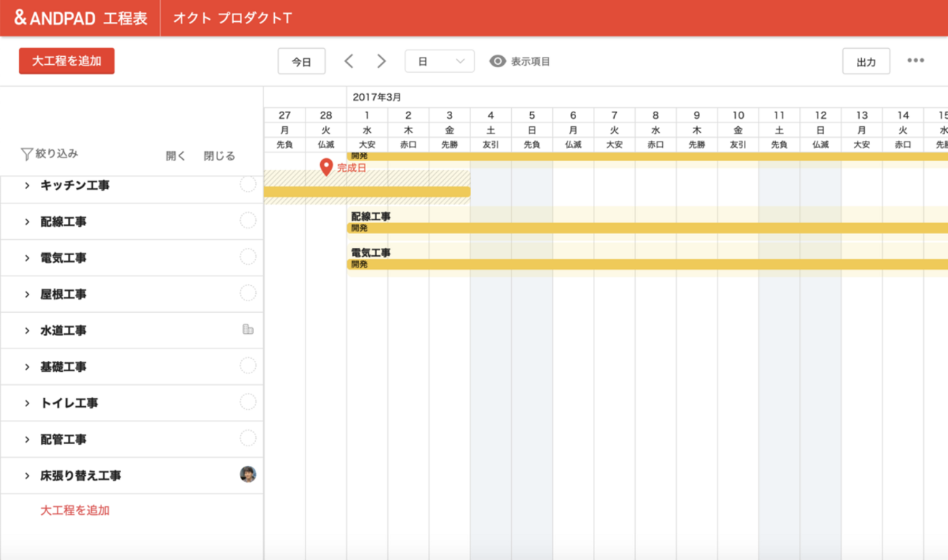Click the ANDPAD logo in header
Screen dimensions: 948x560
pos(55,18)
